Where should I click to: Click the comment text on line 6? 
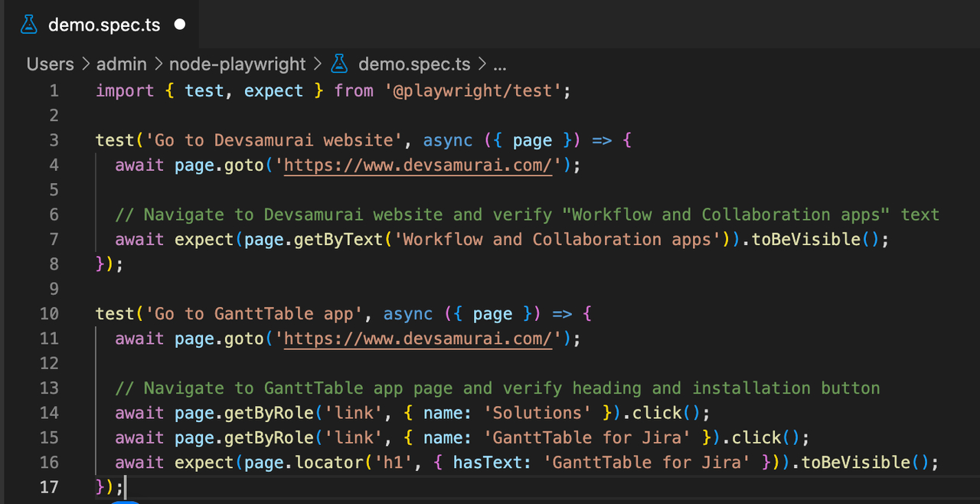(528, 214)
